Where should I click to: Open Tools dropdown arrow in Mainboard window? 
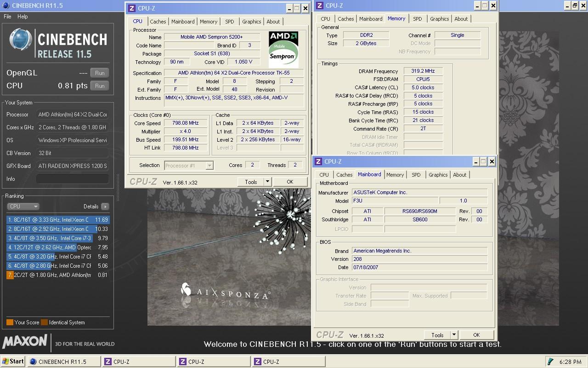tap(454, 335)
